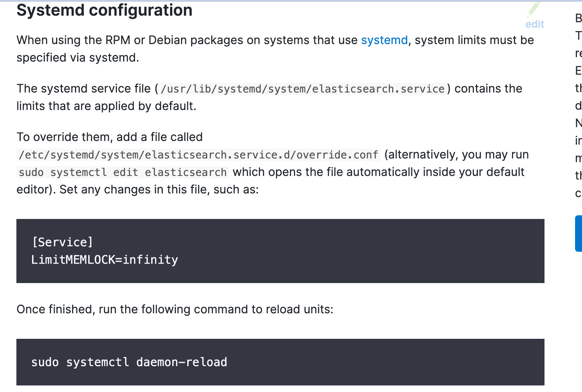The image size is (582, 392).
Task: Click 'specified via systemd.' text line
Action: (x=78, y=58)
